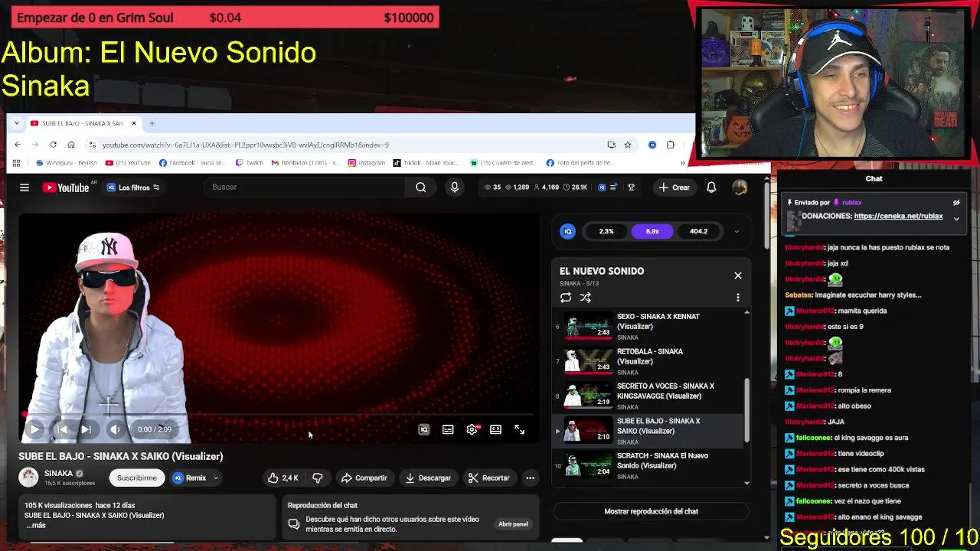Image resolution: width=980 pixels, height=551 pixels.
Task: Switch to theater mode view
Action: click(x=495, y=429)
